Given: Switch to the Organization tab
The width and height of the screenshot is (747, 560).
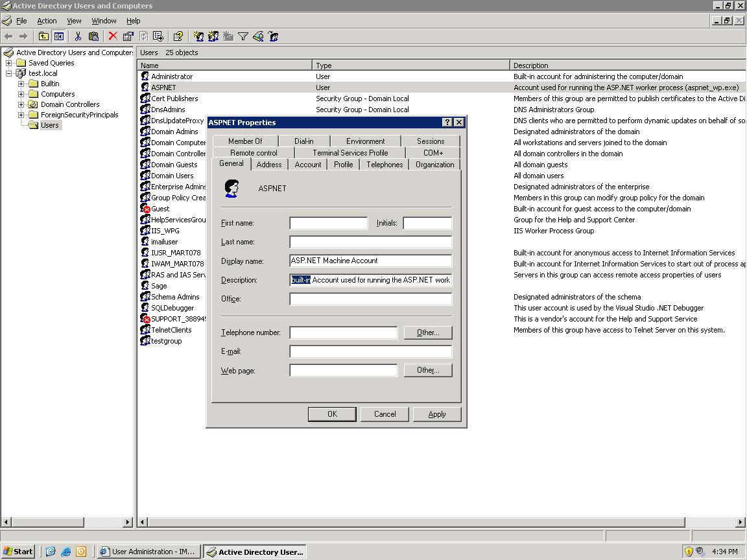Looking at the screenshot, I should point(435,165).
